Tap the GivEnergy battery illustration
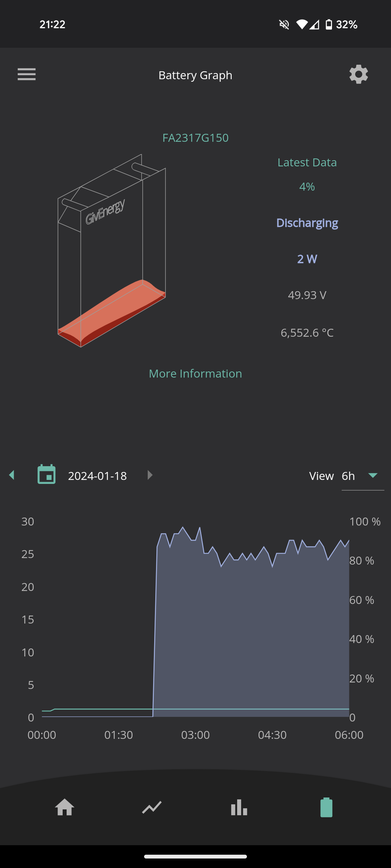 tap(112, 251)
